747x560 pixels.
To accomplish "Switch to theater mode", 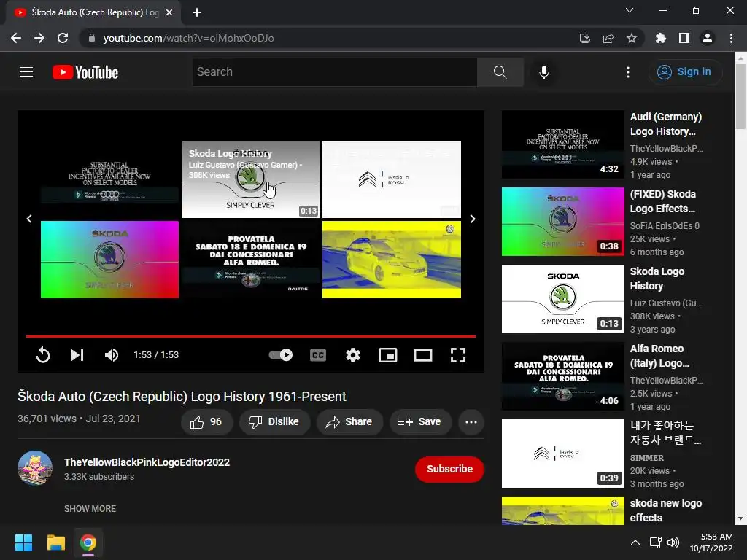I will click(x=423, y=355).
